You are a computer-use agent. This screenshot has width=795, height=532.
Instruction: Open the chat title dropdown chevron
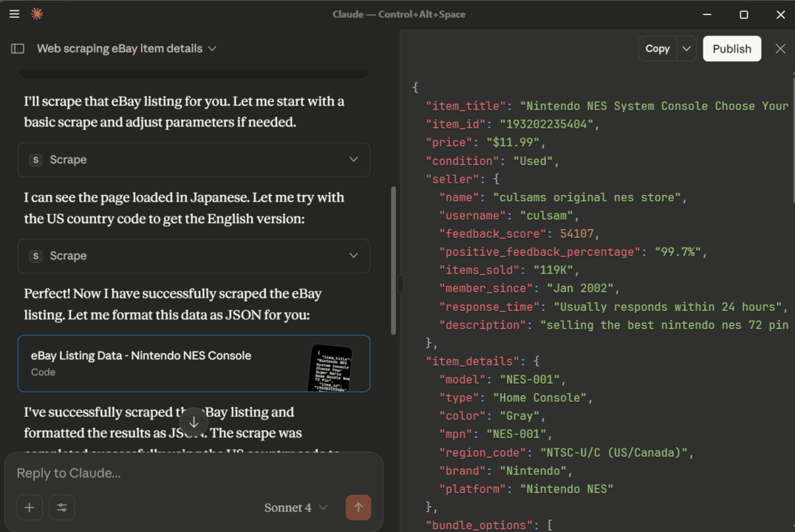(212, 49)
